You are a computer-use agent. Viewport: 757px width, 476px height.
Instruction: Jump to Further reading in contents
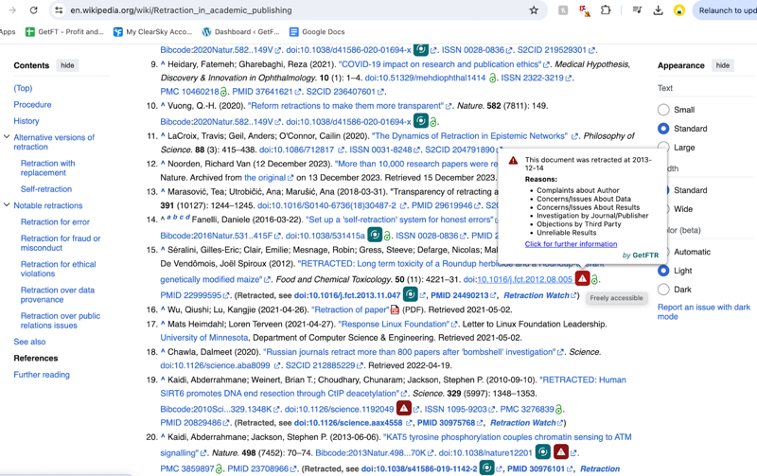coord(41,375)
